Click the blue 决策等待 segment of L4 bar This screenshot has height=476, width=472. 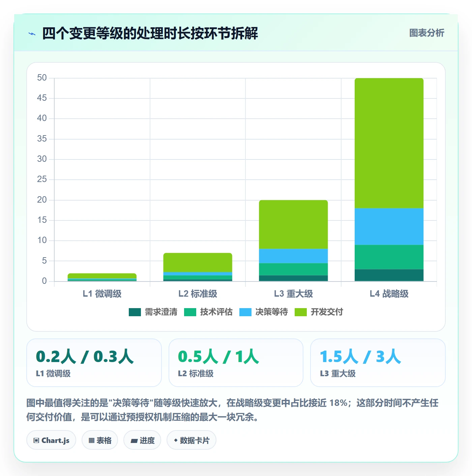coord(389,227)
